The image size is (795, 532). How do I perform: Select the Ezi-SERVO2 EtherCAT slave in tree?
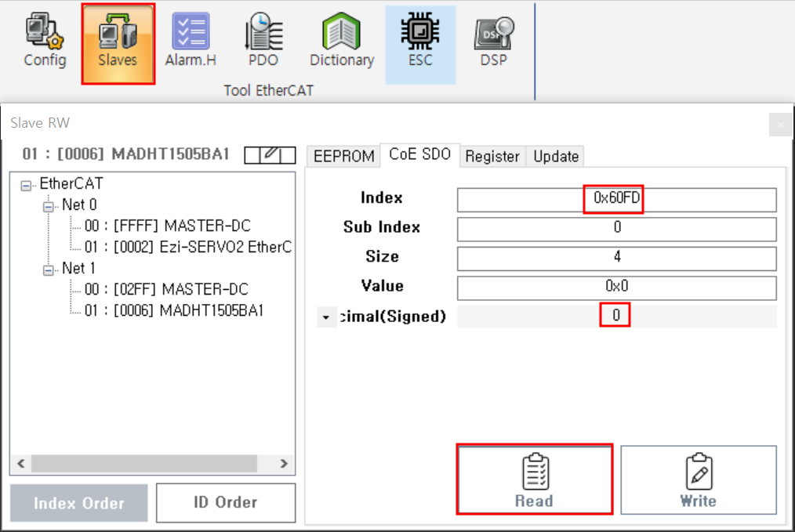coord(187,248)
